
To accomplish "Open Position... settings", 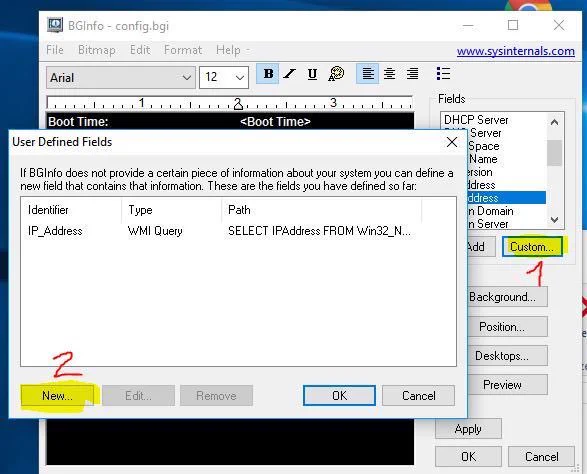I will click(507, 326).
